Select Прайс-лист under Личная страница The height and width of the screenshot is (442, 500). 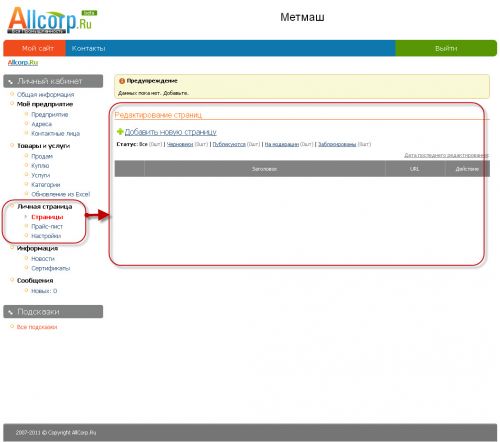(x=47, y=227)
